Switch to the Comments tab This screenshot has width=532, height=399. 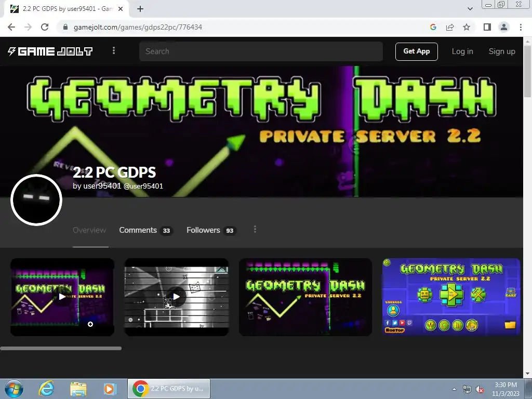pos(146,230)
